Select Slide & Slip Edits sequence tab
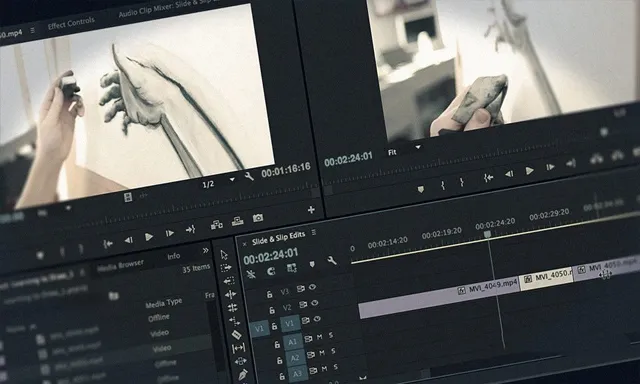 click(278, 238)
